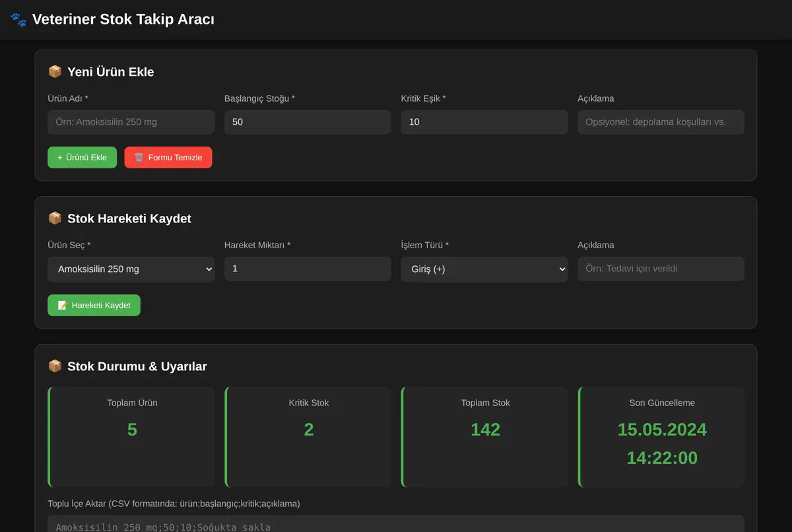This screenshot has height=532, width=792.
Task: Click the Açıklama field for new product
Action: pyautogui.click(x=661, y=122)
